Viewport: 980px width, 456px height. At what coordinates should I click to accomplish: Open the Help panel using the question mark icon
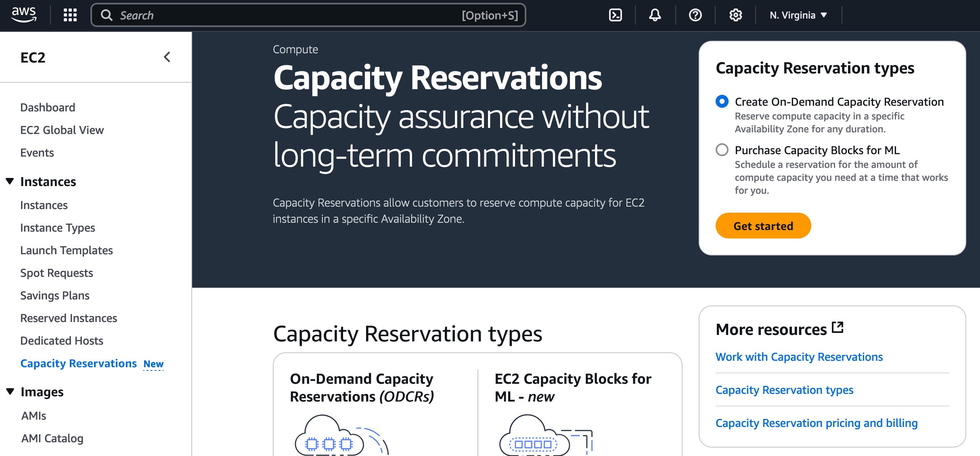pos(695,15)
